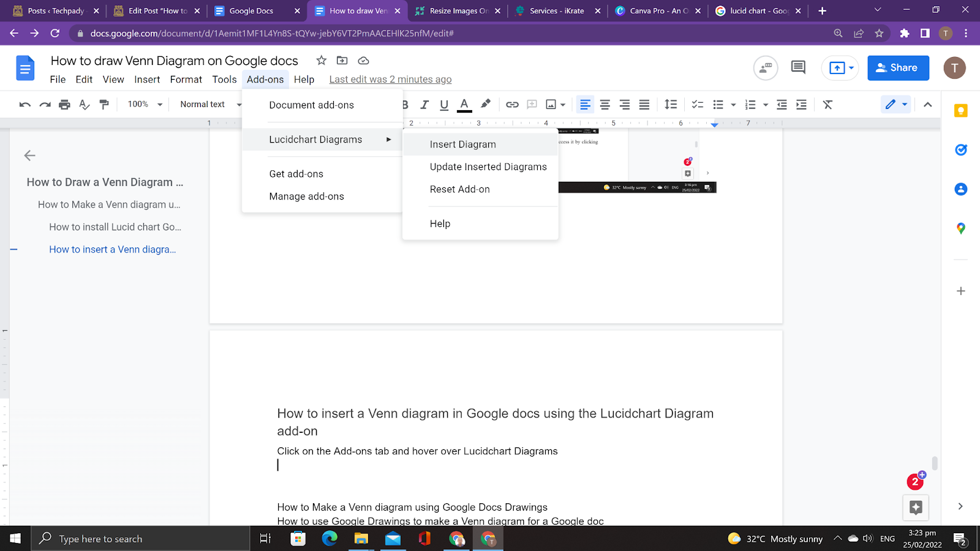The image size is (980, 551).
Task: Open the Google Keep side panel
Action: [x=961, y=111]
